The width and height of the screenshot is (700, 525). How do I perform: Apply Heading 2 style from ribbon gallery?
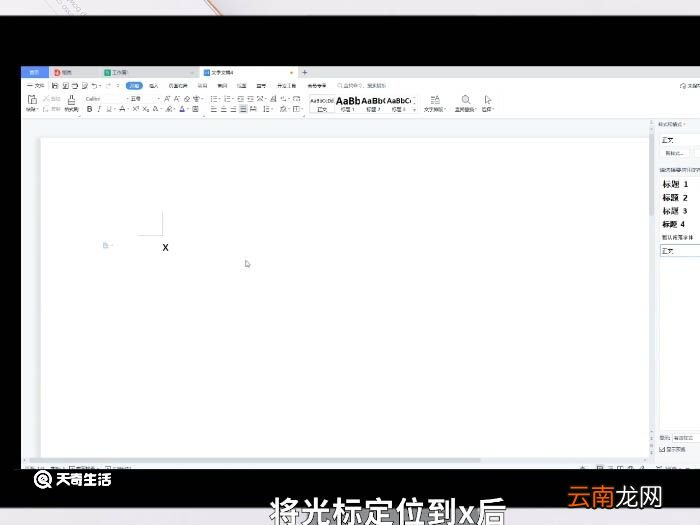pyautogui.click(x=373, y=104)
